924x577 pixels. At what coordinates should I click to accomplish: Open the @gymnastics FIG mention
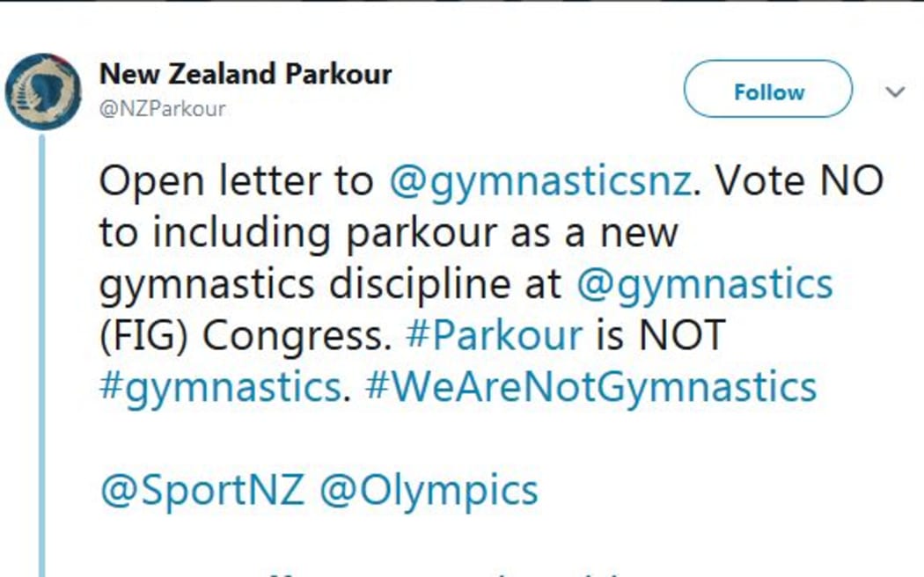coord(704,286)
